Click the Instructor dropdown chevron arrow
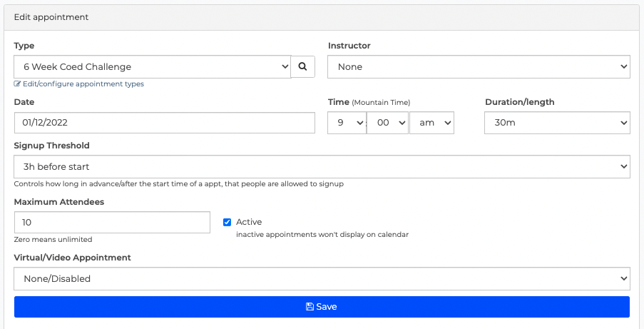Screen dimensions: 644x329 (x=624, y=66)
